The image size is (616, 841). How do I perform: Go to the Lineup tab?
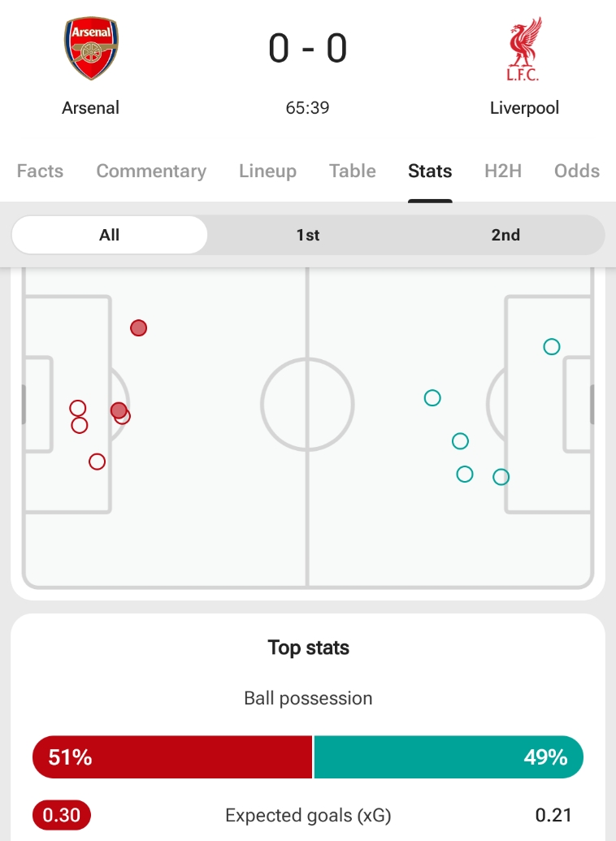click(267, 171)
